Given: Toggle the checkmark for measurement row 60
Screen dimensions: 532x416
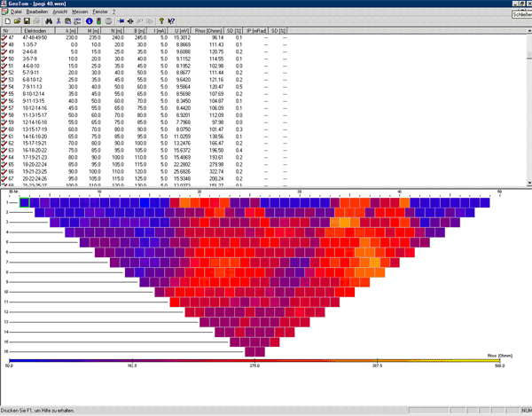Looking at the screenshot, I should click(x=6, y=129).
